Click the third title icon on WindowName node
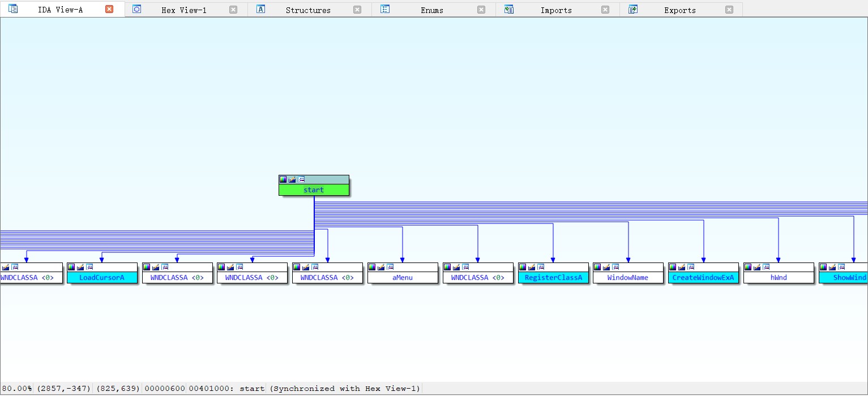Screen dimensions: 868x396 coord(615,267)
